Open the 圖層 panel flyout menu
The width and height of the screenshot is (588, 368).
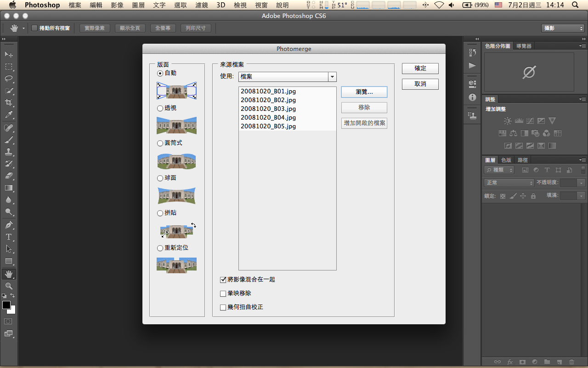click(x=582, y=160)
